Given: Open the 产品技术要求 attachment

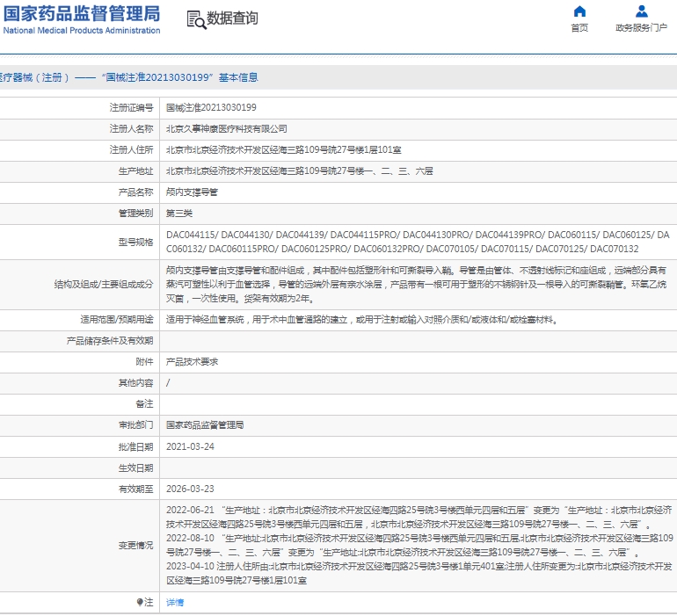Looking at the screenshot, I should click(x=193, y=362).
